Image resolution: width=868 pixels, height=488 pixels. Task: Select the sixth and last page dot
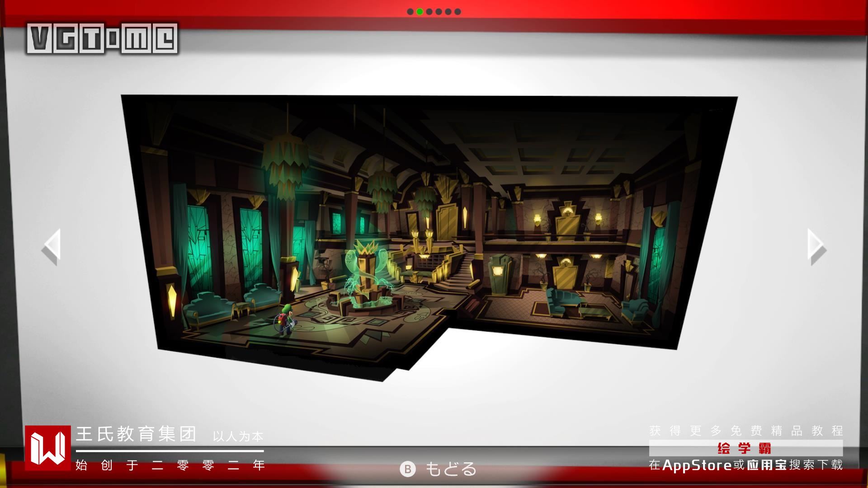458,12
